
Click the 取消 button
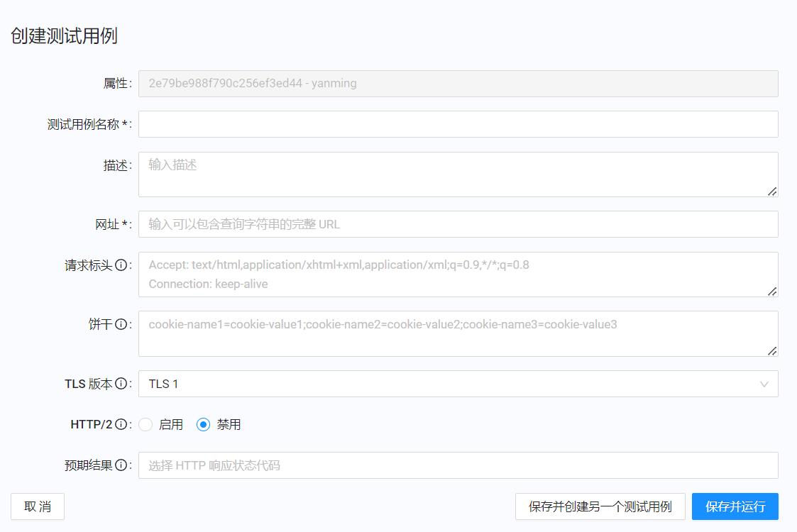coord(37,506)
